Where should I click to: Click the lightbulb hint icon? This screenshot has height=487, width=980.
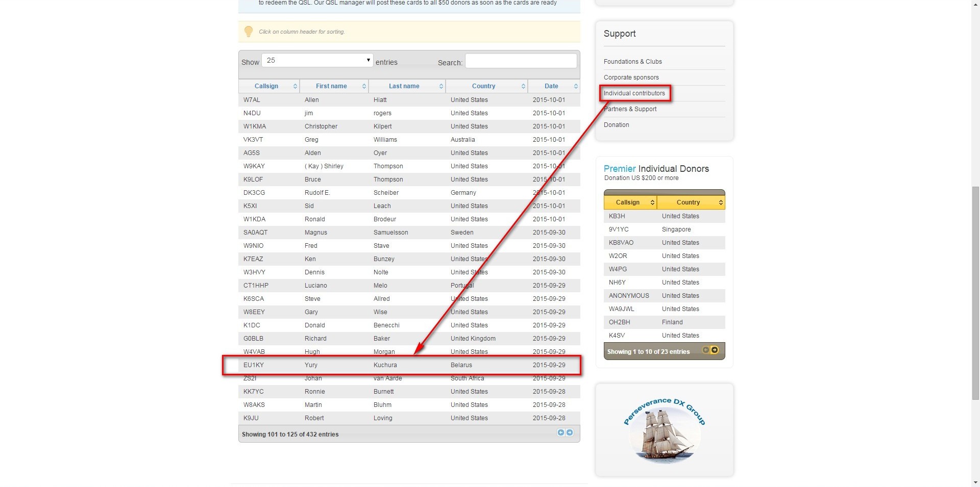249,32
